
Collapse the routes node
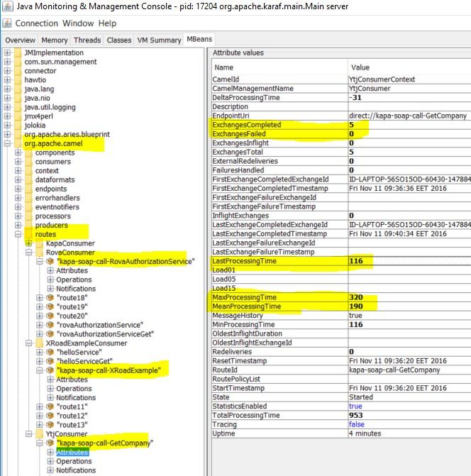[x=18, y=234]
